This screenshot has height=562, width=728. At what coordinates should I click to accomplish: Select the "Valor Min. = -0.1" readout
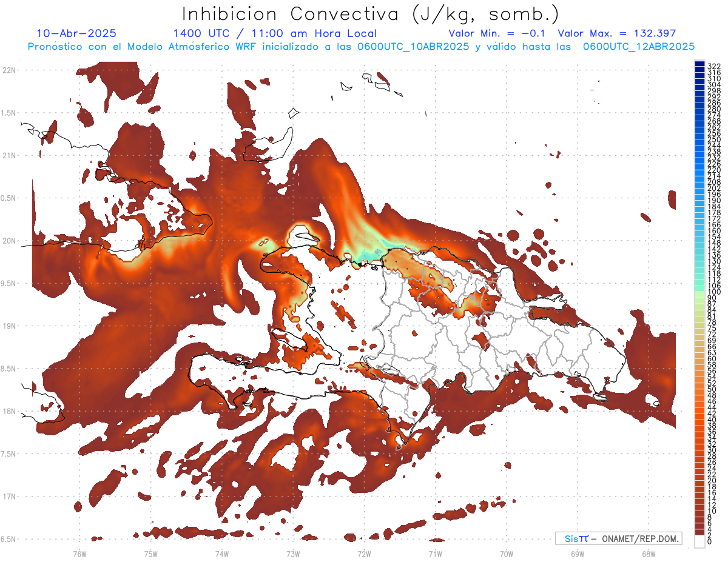497,34
